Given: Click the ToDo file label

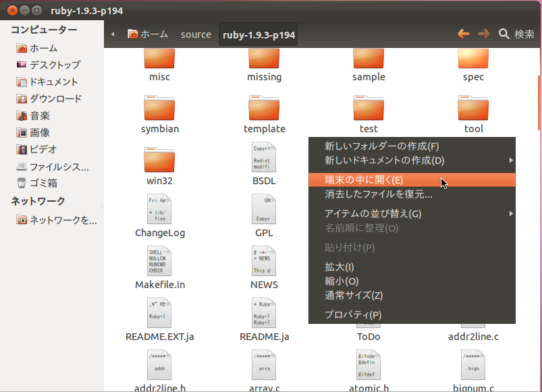Looking at the screenshot, I should click(x=369, y=337).
